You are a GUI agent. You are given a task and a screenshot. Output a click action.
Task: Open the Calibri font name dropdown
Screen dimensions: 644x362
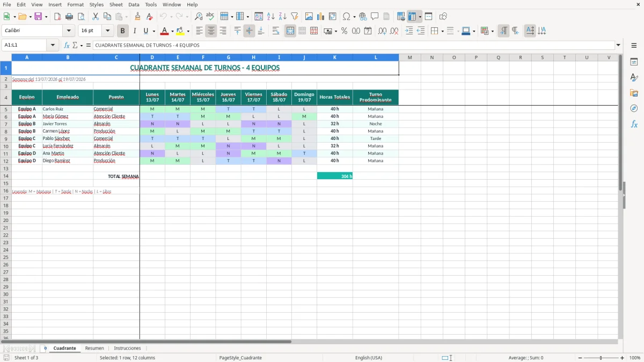click(69, 31)
